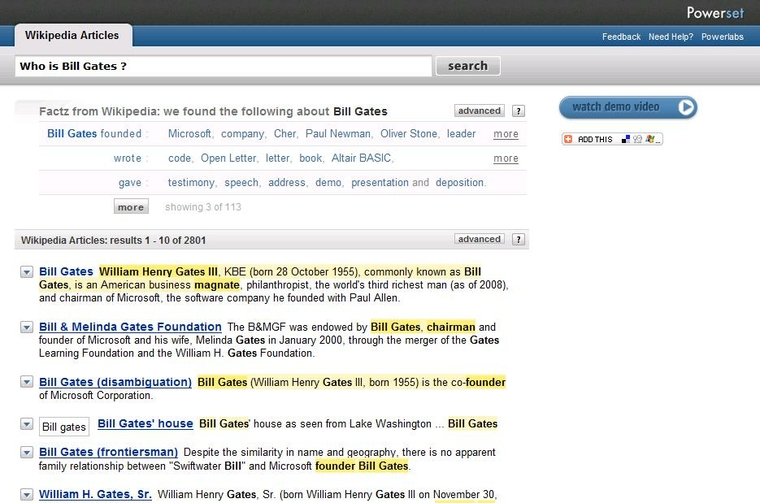Expand the Bill Gates (frontiersman) result arrow
The image size is (760, 503).
[x=27, y=452]
